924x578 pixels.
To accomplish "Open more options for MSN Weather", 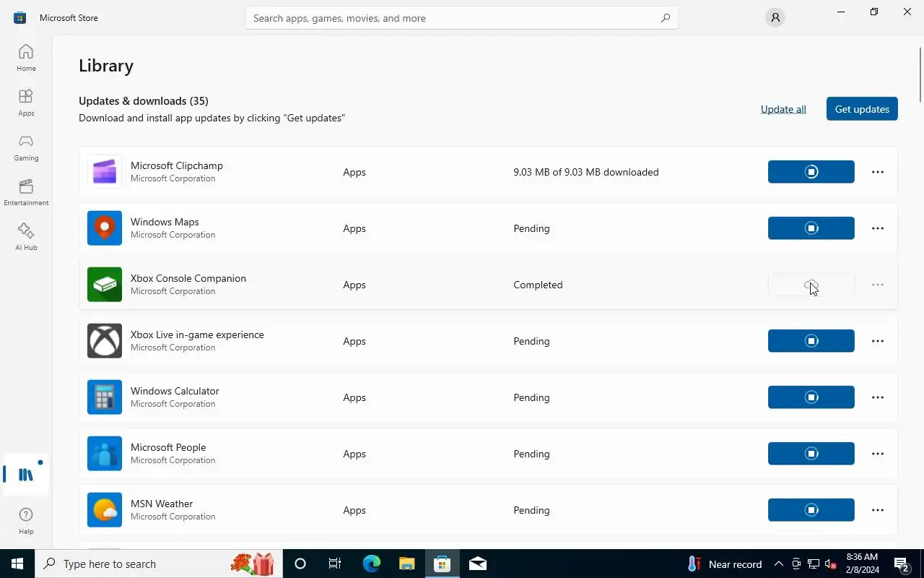I will click(x=878, y=510).
